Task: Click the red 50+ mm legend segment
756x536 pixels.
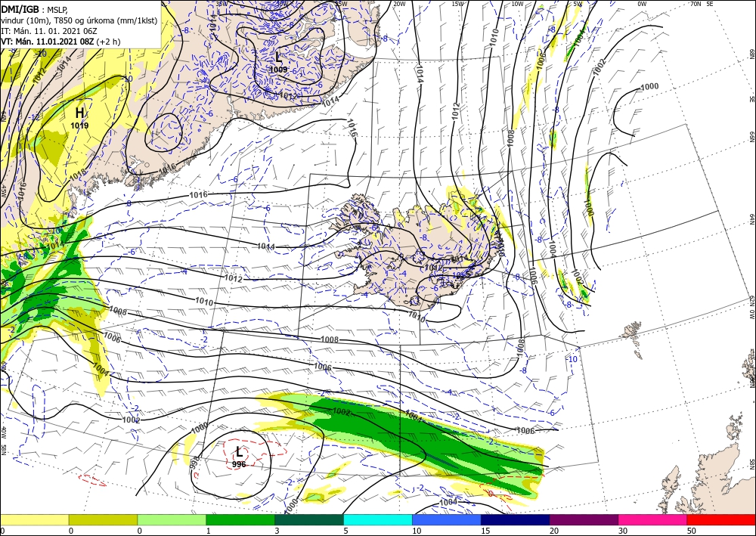Action: click(721, 519)
